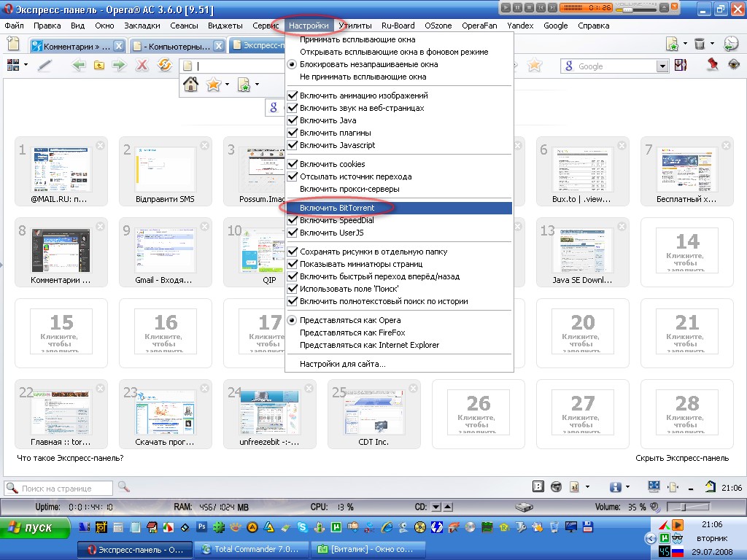Click the find-next magnifier beside page search
The height and width of the screenshot is (560, 747).
click(x=124, y=486)
